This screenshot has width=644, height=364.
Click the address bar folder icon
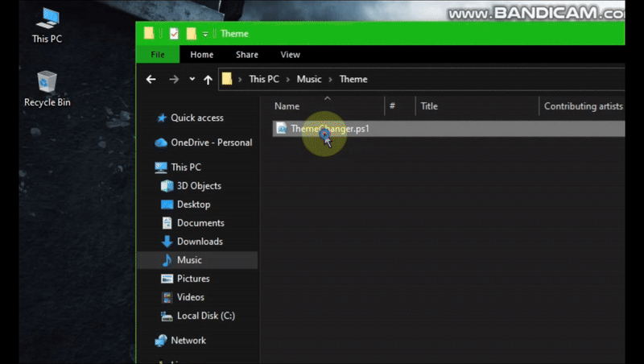coord(227,78)
